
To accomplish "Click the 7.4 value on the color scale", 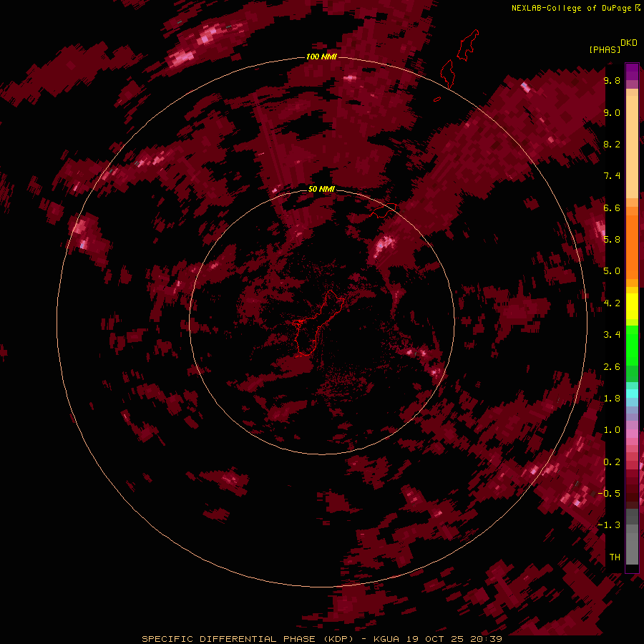I will coord(612,176).
